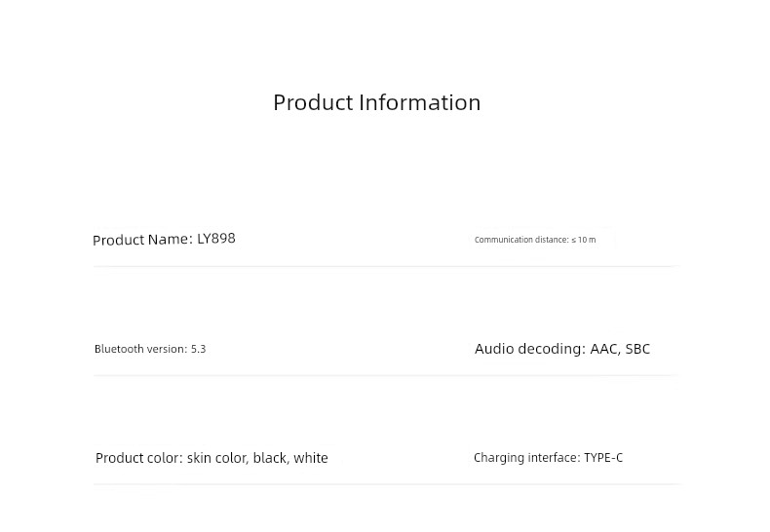Image resolution: width=770 pixels, height=532 pixels.
Task: Click the word white in product color
Action: tap(311, 458)
